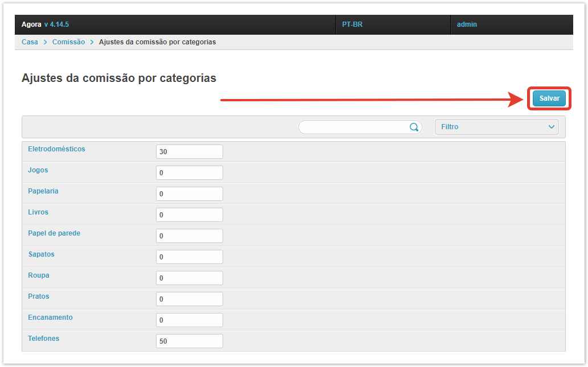Click the Papelaria commission input field
This screenshot has height=367, width=588.
click(x=189, y=194)
